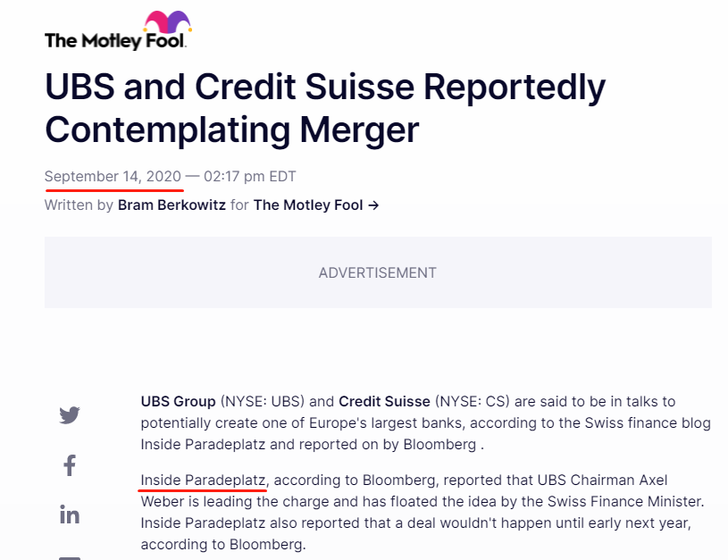The image size is (728, 560).
Task: Click the ADVERTISEMENT banner placeholder
Action: (378, 272)
